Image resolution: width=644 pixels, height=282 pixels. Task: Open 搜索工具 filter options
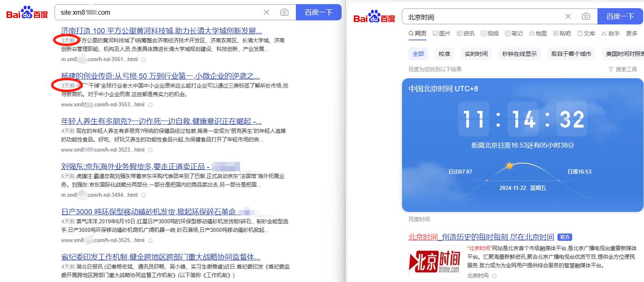[x=623, y=69]
